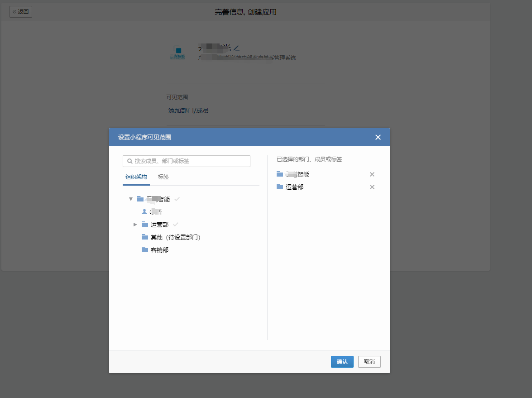This screenshot has height=398, width=532.
Task: Click selected company entry ending in 智能
Action: point(293,174)
